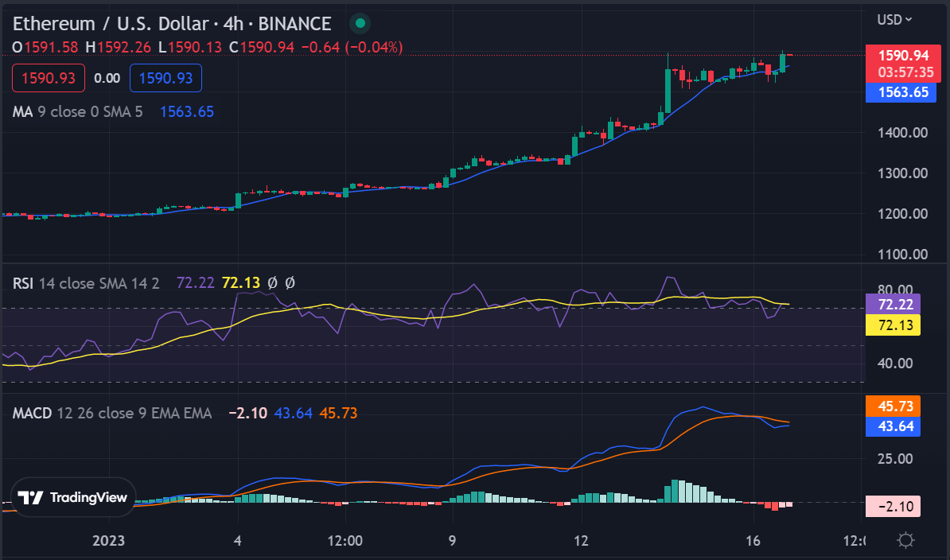Image resolution: width=950 pixels, height=560 pixels.
Task: Click the date label 12 on time axis
Action: point(581,541)
